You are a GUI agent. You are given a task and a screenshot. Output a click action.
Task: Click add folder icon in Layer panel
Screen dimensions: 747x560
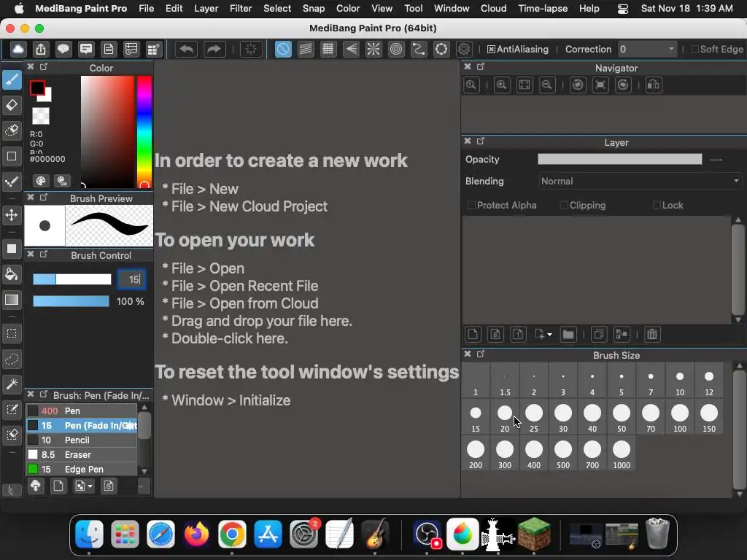(x=568, y=334)
